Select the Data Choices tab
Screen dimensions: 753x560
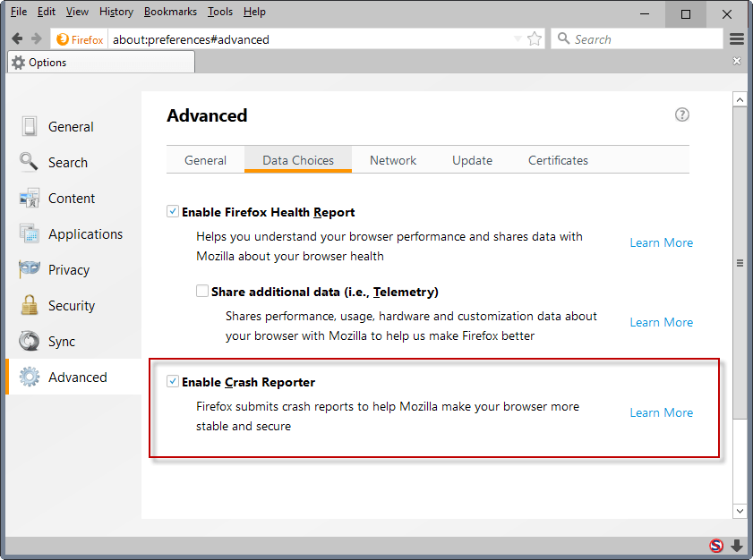(x=298, y=160)
